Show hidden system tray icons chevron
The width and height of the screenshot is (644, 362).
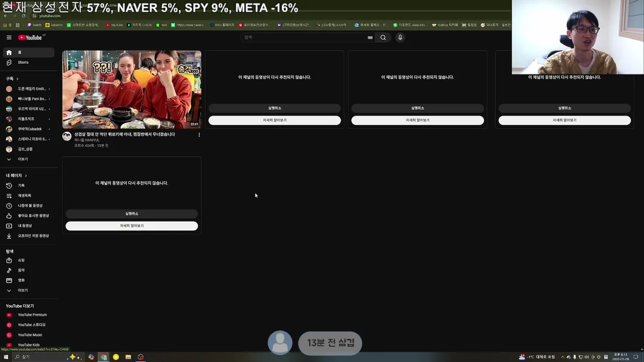pos(562,357)
